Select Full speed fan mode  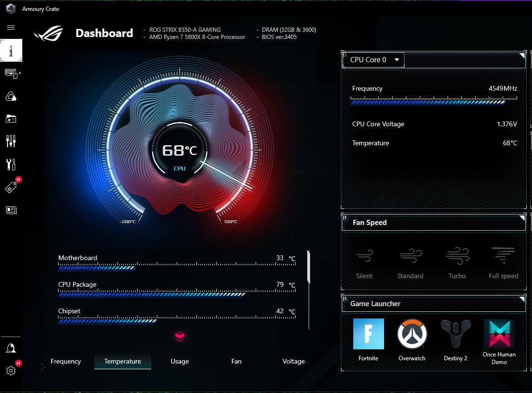[503, 262]
